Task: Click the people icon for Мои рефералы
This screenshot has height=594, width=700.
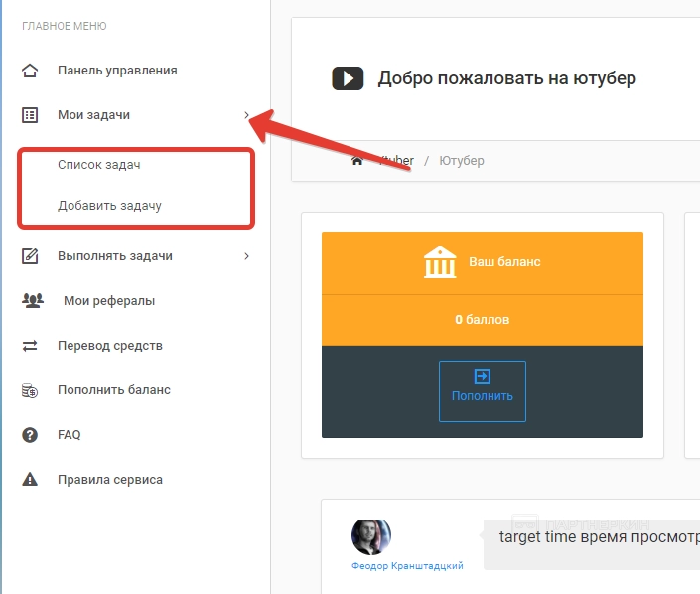Action: pos(32,300)
